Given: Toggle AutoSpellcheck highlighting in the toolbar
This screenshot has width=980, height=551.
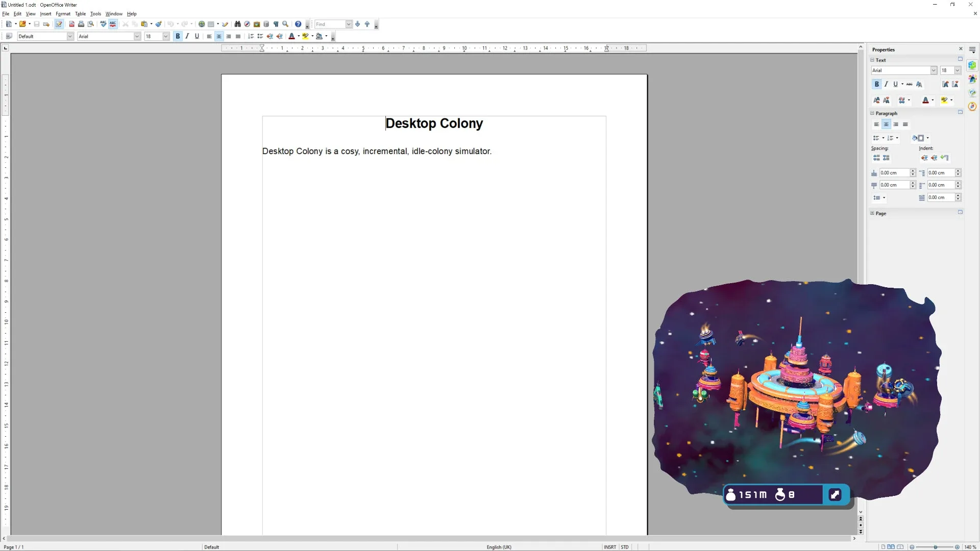Looking at the screenshot, I should click(113, 24).
